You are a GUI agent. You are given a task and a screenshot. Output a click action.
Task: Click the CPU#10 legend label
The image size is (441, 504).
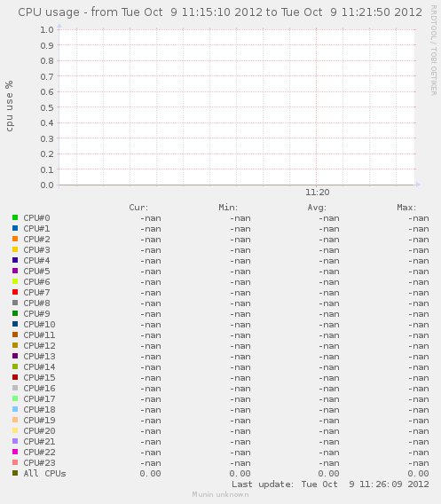pos(39,325)
